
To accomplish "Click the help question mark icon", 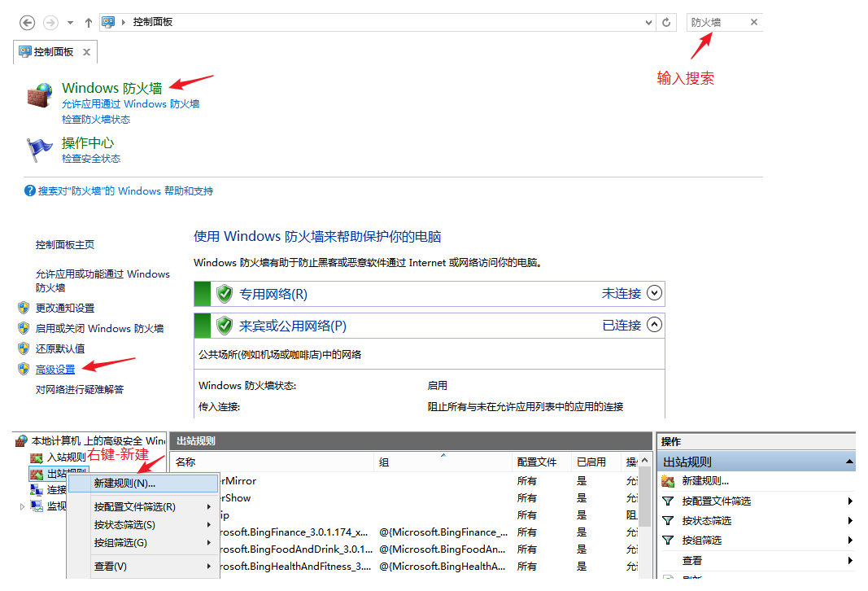I will [30, 190].
